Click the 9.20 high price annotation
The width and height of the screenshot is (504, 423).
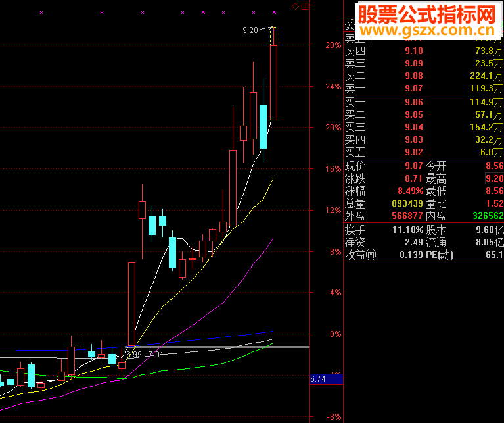pyautogui.click(x=250, y=30)
